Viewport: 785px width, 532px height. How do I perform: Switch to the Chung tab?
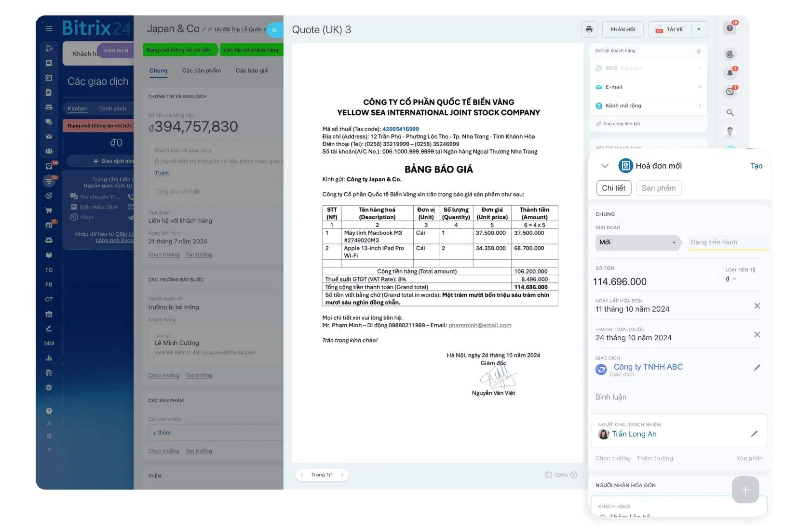tap(158, 70)
